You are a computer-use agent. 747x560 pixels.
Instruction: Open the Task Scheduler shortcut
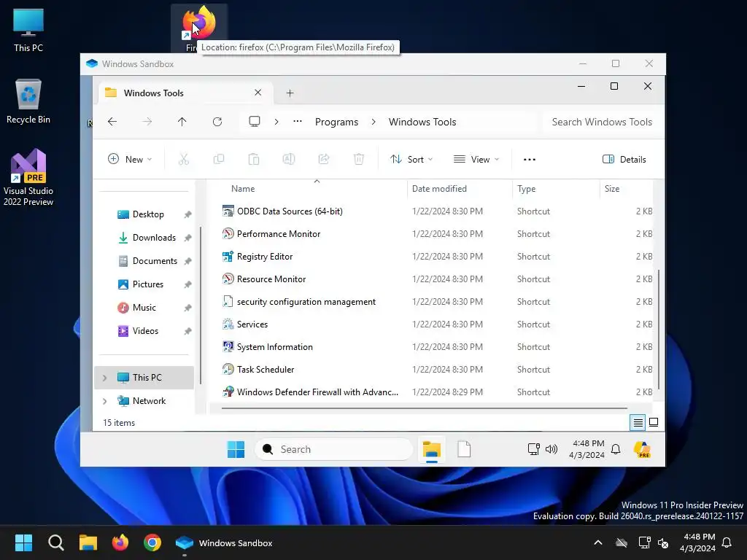coord(266,369)
